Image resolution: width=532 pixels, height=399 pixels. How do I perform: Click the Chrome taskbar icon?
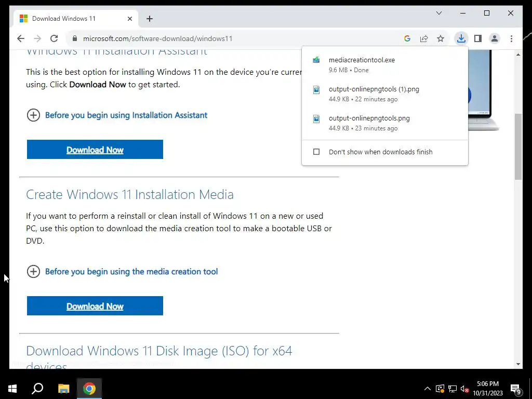click(x=89, y=389)
